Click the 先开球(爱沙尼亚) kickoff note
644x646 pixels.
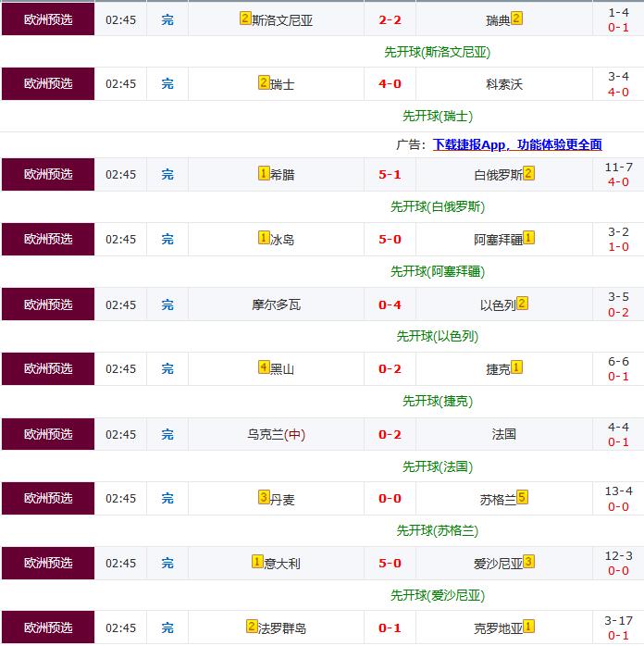(x=438, y=595)
